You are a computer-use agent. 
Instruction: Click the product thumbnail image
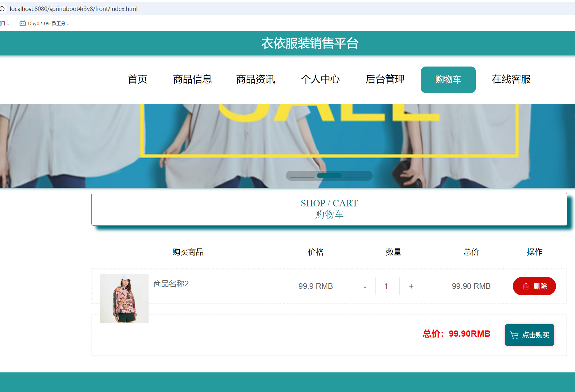click(124, 298)
